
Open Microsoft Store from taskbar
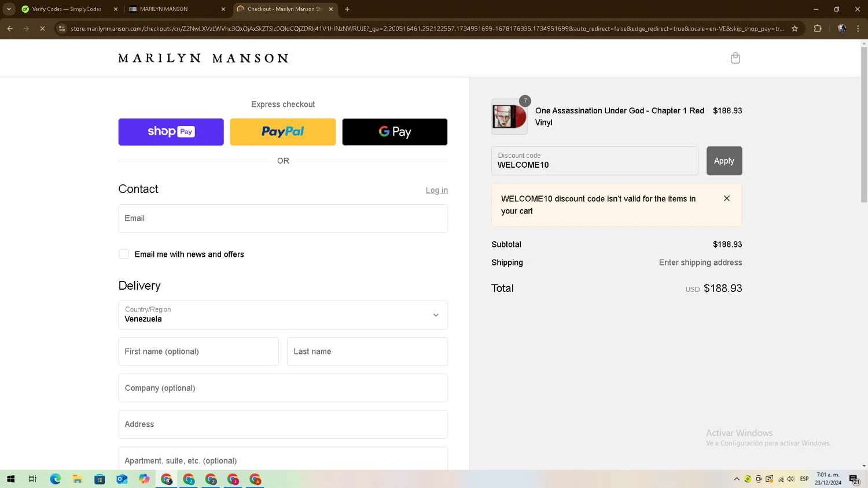tap(100, 479)
